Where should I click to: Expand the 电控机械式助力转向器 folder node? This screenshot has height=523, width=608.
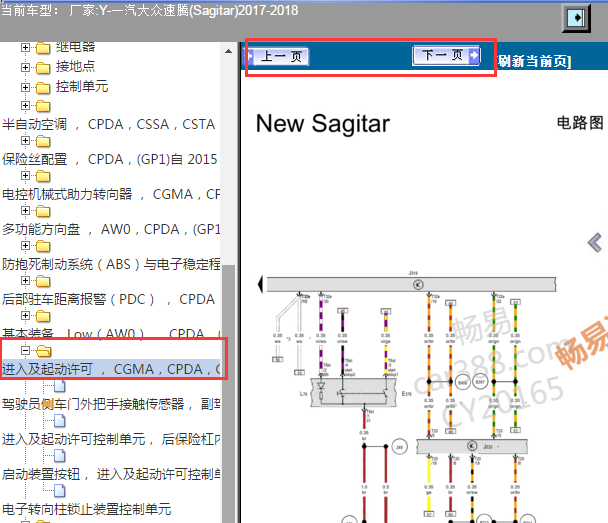(x=25, y=175)
